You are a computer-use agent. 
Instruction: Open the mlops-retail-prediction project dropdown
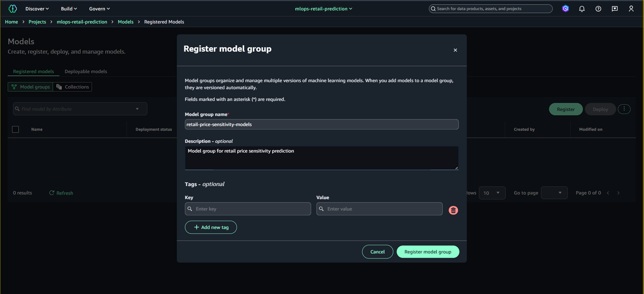pos(323,9)
